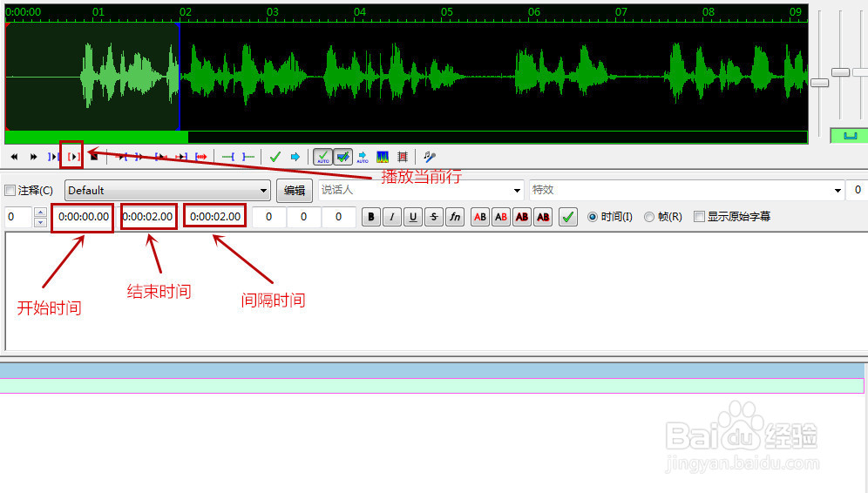Toggle karaoke mode microphone icon
Image resolution: width=868 pixels, height=493 pixels.
430,157
